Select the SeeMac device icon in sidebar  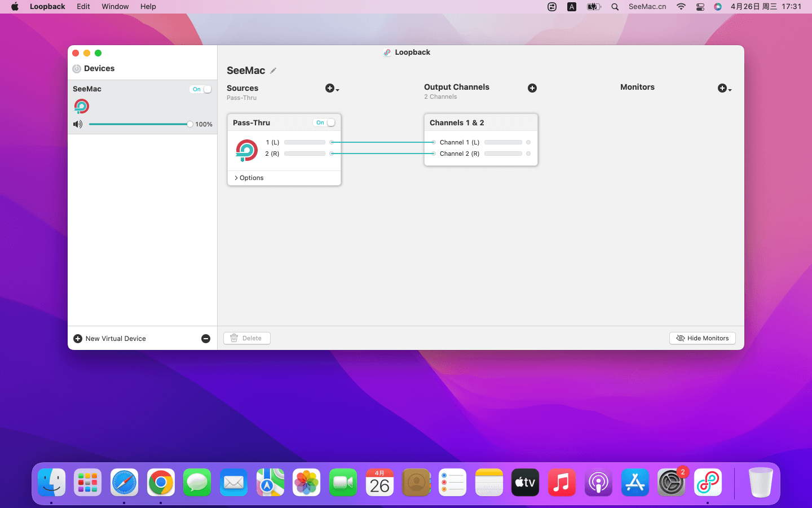point(82,106)
